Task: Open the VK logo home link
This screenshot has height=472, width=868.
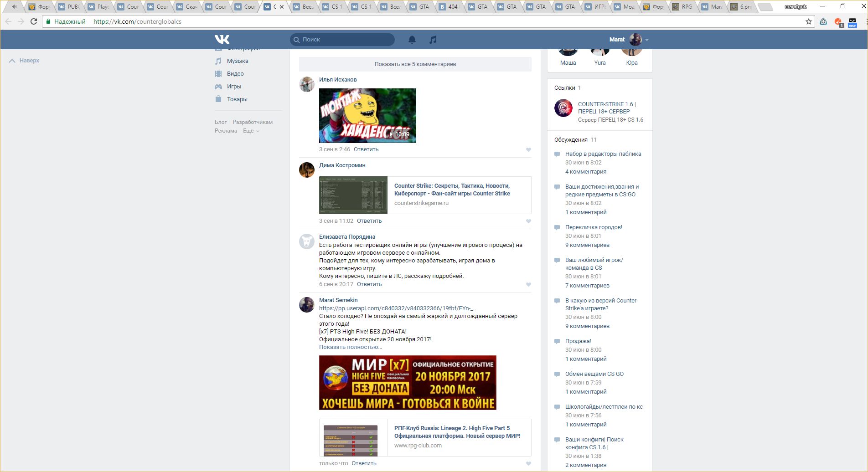Action: pyautogui.click(x=222, y=40)
